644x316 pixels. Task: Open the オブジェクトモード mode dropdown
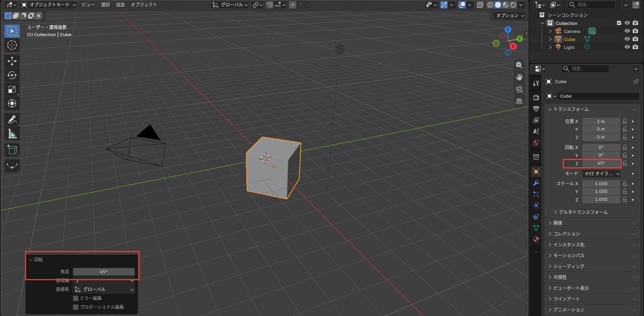(x=48, y=5)
